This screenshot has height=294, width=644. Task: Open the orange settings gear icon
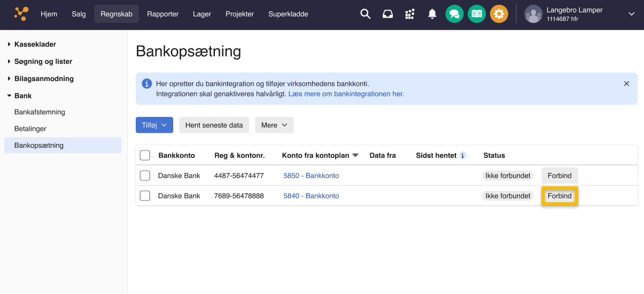[499, 14]
